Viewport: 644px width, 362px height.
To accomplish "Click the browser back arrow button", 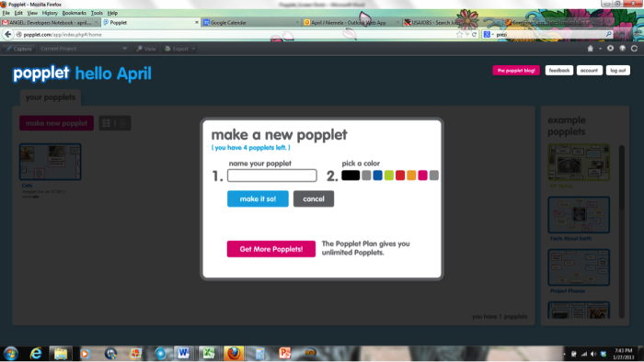I will [x=7, y=35].
